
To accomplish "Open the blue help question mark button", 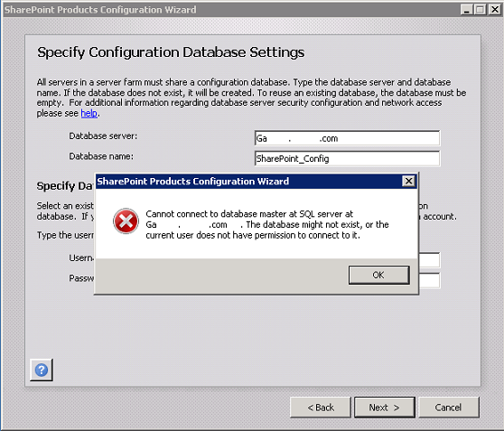I will pos(42,370).
